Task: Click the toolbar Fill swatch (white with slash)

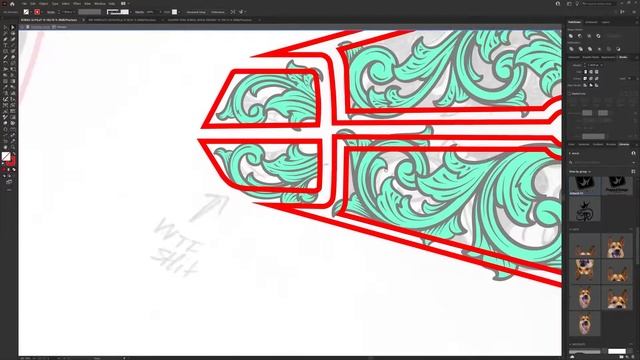Action: click(x=6, y=156)
